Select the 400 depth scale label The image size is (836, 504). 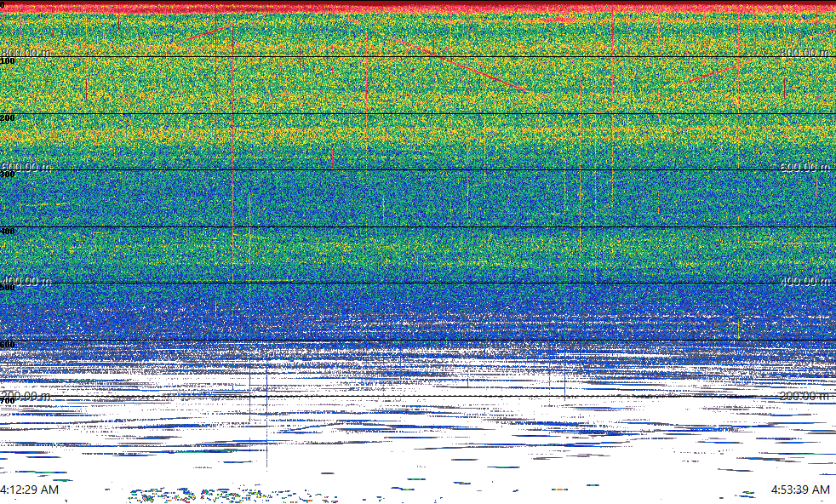click(8, 231)
